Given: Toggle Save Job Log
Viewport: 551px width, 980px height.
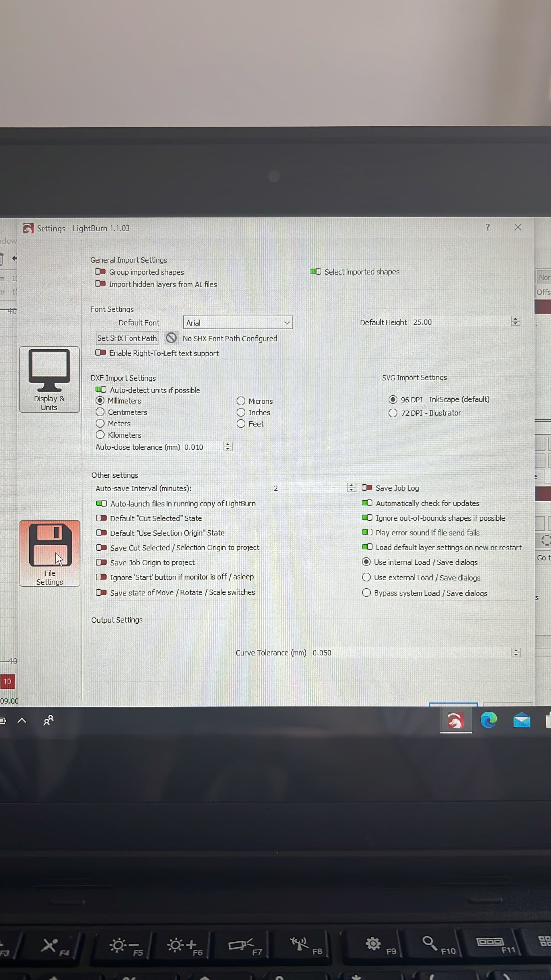Looking at the screenshot, I should point(367,488).
